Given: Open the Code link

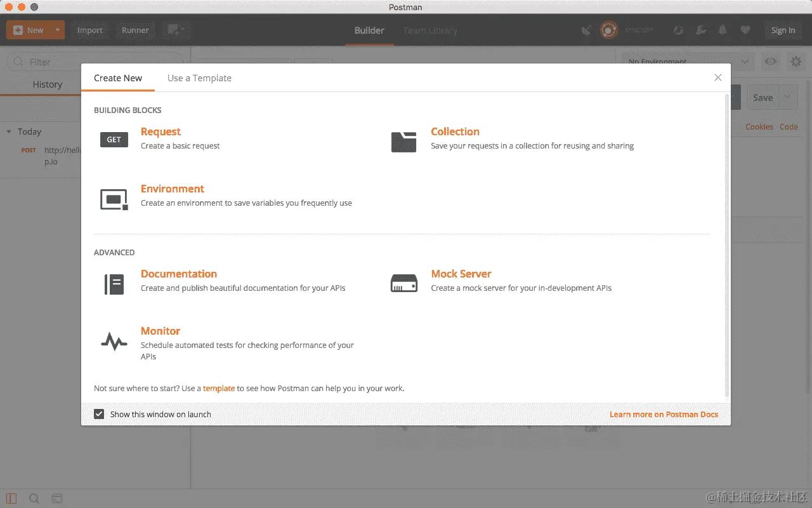Looking at the screenshot, I should [789, 126].
